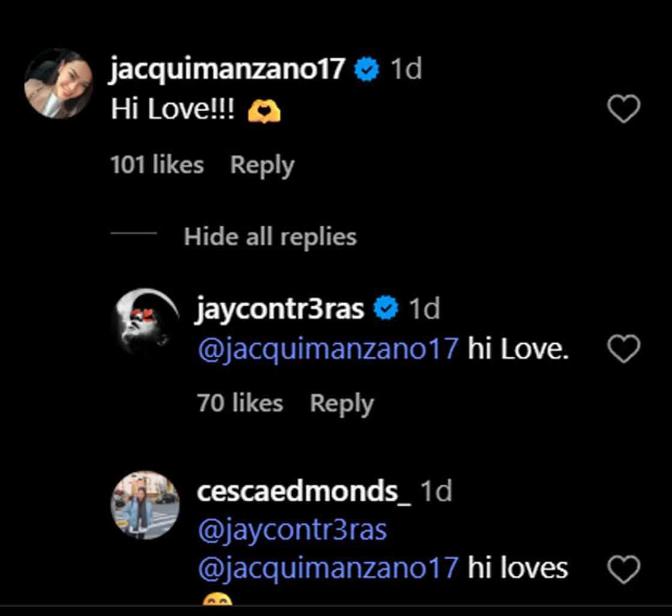Viewport: 672px width, 616px height.
Task: View the 101 likes list
Action: coord(157,165)
